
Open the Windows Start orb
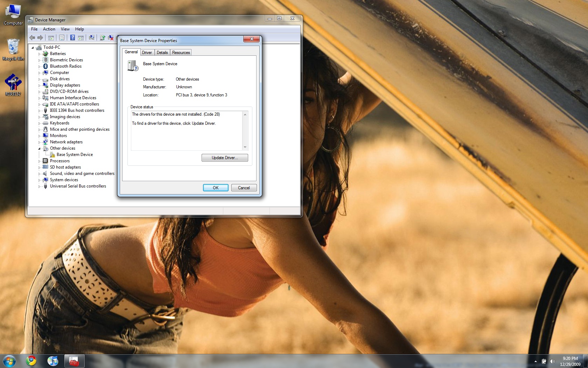(x=9, y=361)
